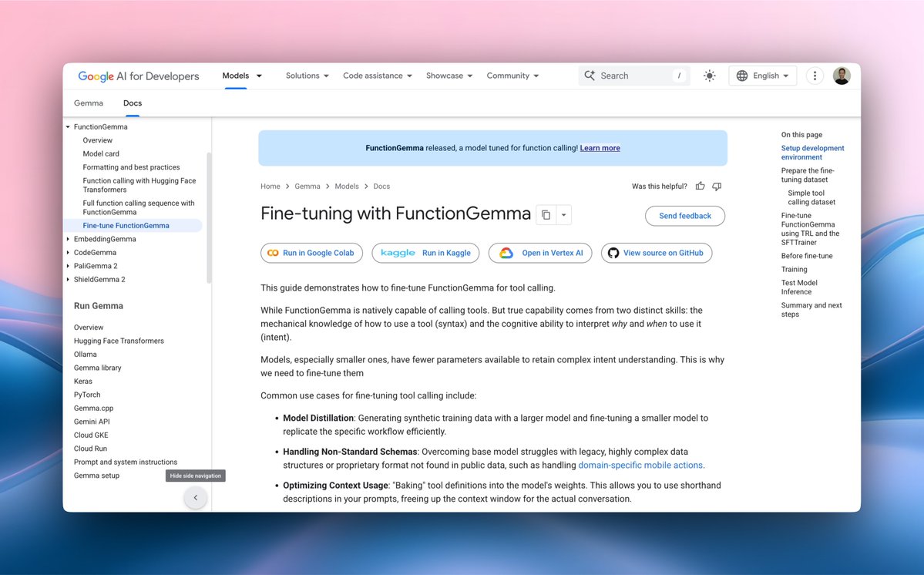924x575 pixels.
Task: Open Full function calling sequence with FunctionGemma
Action: (139, 207)
